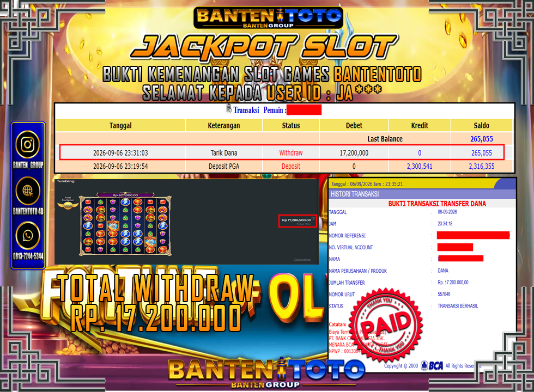Viewport: 534px width, 392px height.
Task: Click the TRANSAKSI BERHASIL status
Action: [458, 306]
